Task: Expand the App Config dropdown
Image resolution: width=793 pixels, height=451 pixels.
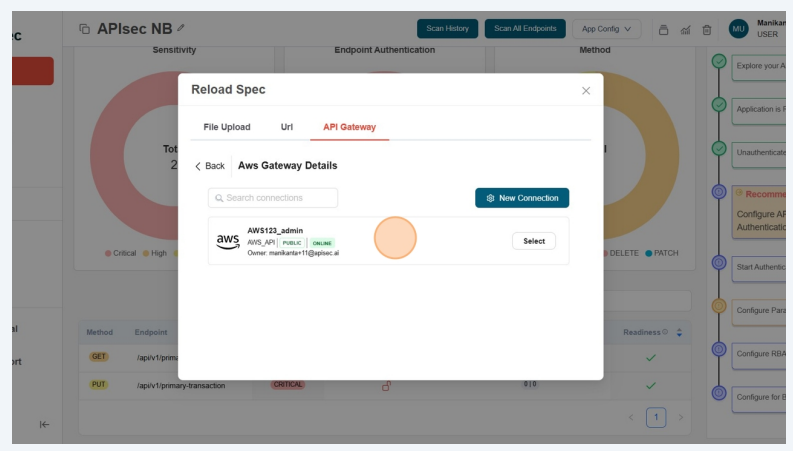Action: coord(611,29)
